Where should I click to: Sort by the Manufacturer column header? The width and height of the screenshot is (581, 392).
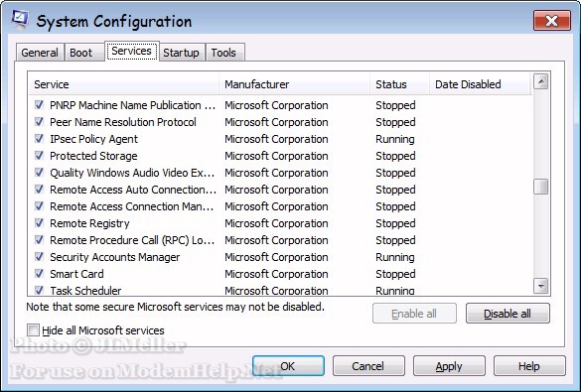coord(294,84)
